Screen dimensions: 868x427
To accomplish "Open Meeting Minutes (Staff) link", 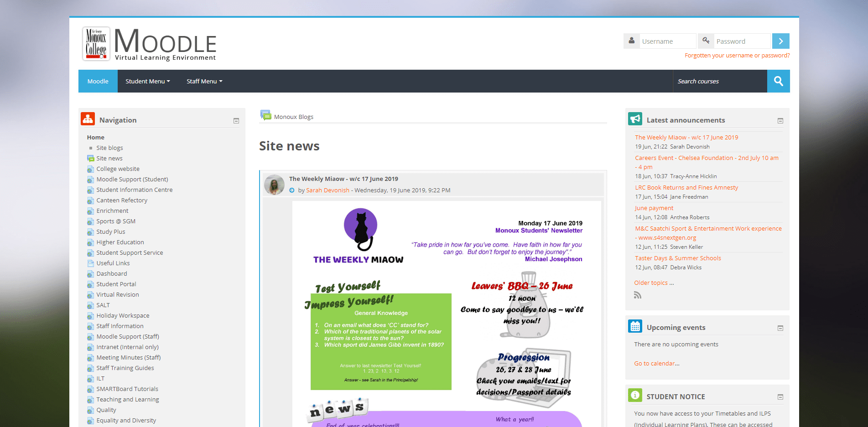I will (x=129, y=358).
